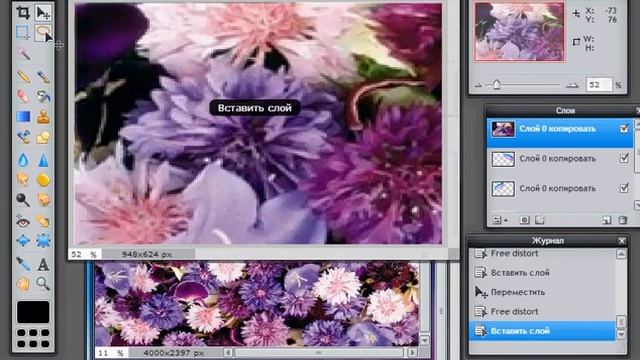
Task: Select the Переместить history entry
Action: (x=542, y=292)
